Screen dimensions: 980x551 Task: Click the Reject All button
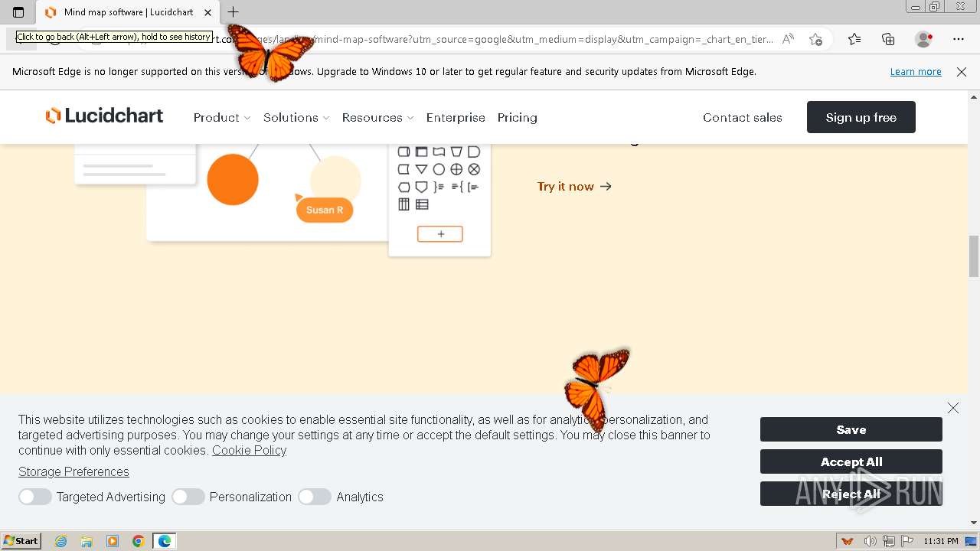851,494
